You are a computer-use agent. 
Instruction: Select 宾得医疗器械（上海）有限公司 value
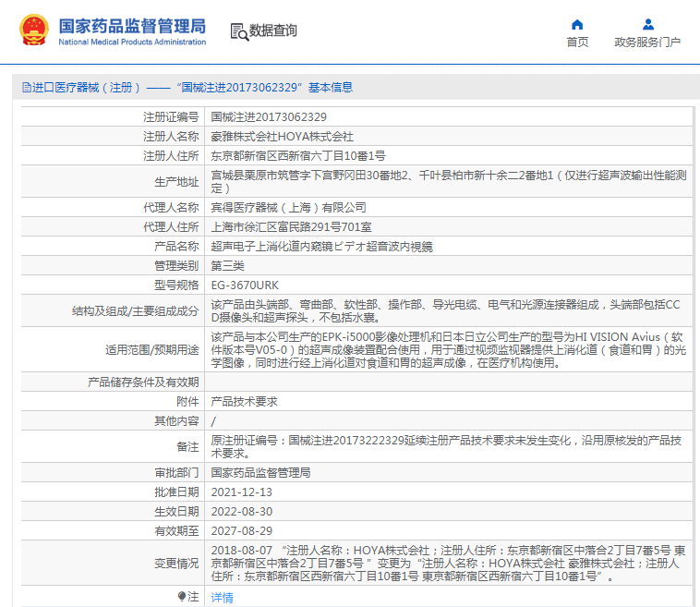click(x=288, y=208)
